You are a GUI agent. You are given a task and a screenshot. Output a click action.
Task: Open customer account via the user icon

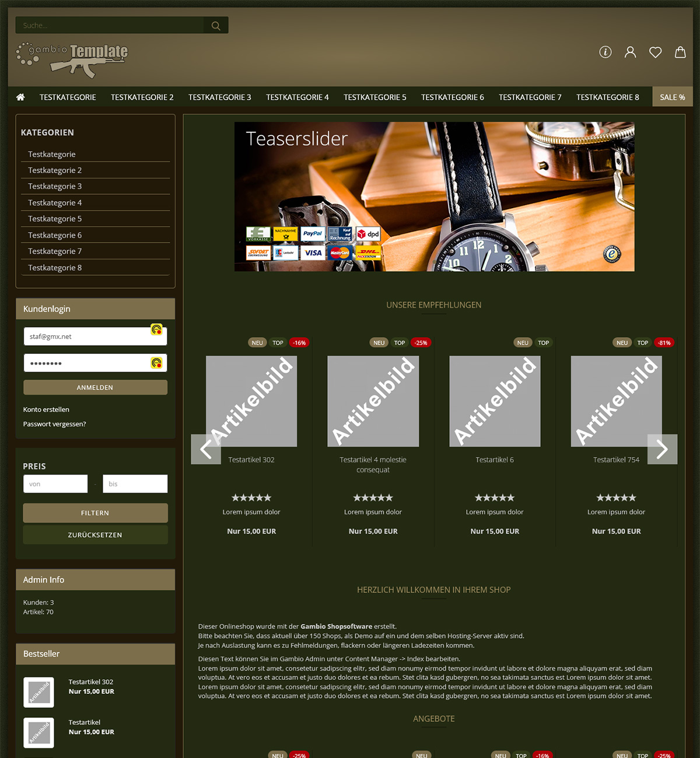pos(630,52)
